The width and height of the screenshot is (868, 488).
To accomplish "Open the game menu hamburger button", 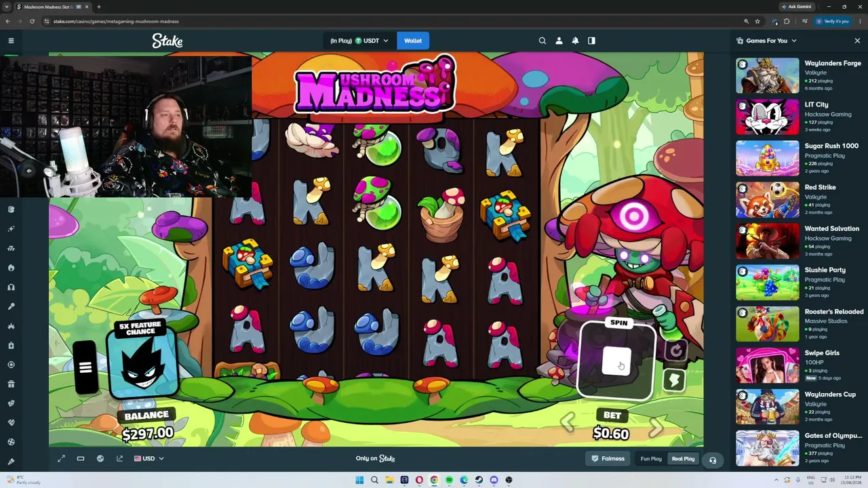I will tap(85, 367).
